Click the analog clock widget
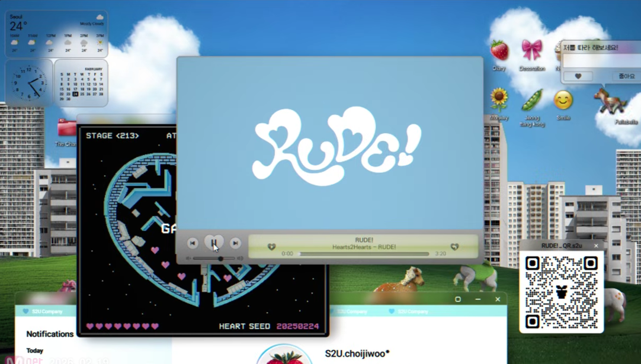Screen dimensions: 641x364 click(x=29, y=83)
